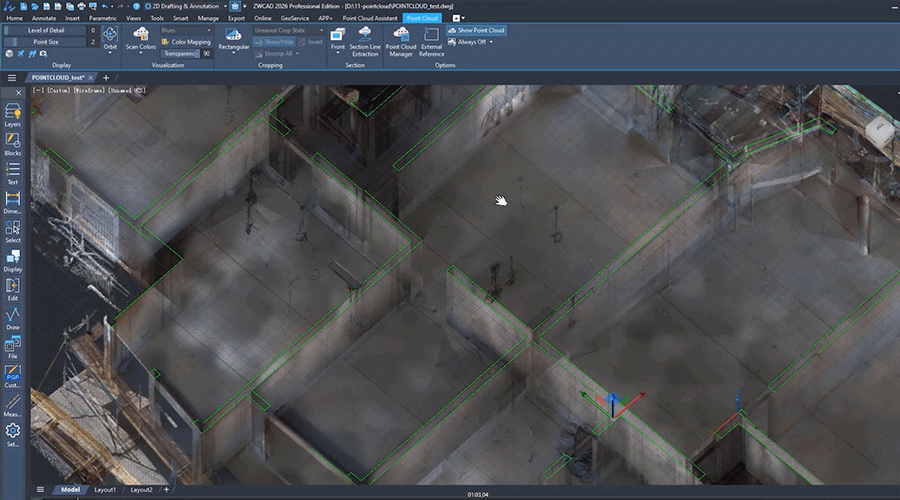
Task: Open the Select tools in the sidebar
Action: click(x=13, y=231)
